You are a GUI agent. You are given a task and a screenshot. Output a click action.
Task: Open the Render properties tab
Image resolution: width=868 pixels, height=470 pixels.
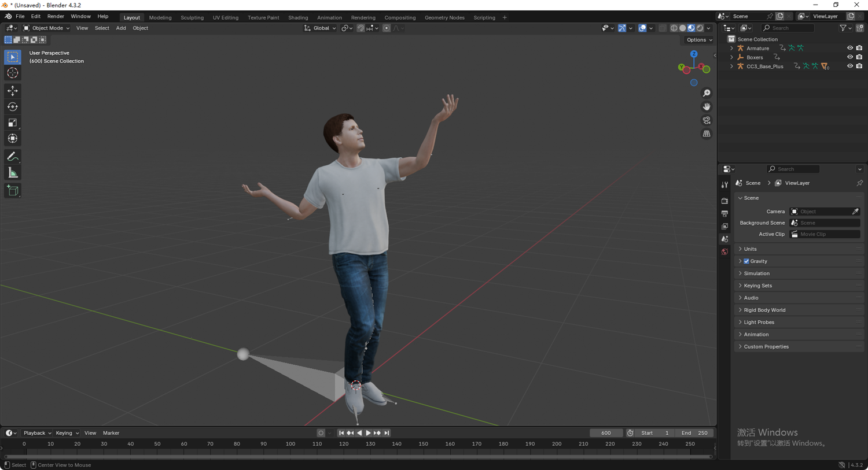(724, 201)
